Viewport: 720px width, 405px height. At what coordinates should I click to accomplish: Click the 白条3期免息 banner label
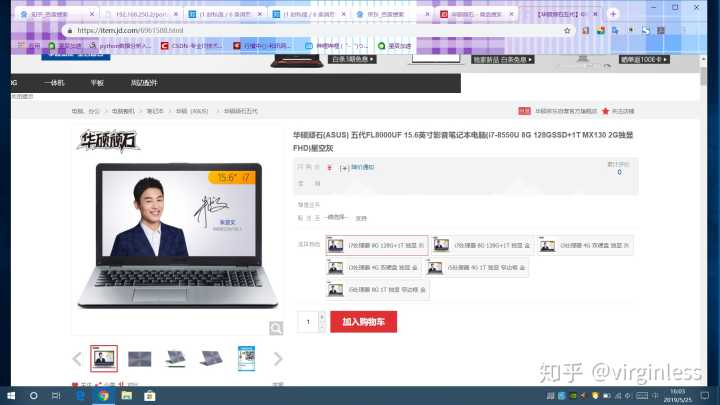[x=352, y=60]
